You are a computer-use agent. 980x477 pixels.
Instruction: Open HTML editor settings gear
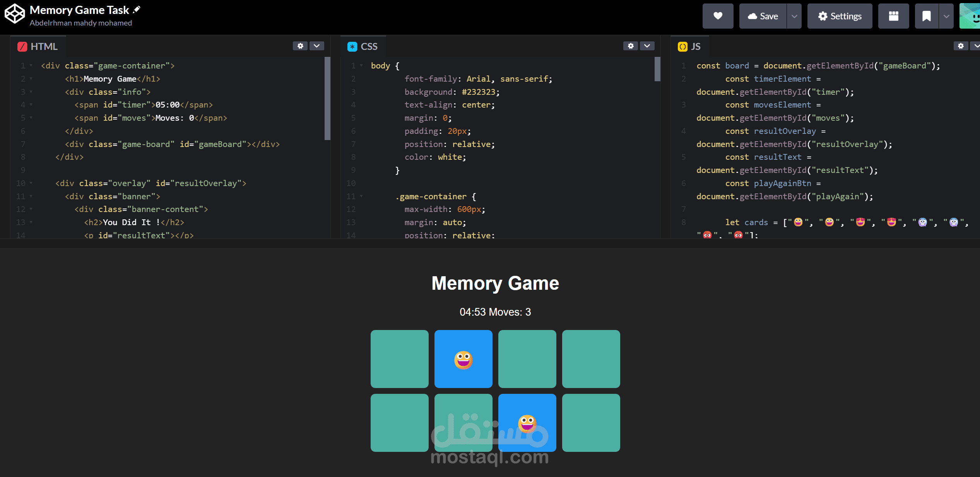(300, 46)
